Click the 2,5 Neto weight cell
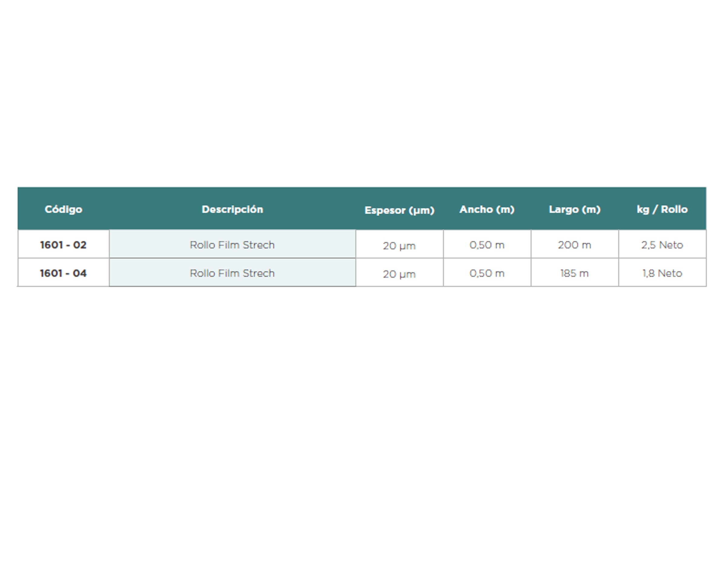Screen dimensions: 725x588 coord(662,244)
